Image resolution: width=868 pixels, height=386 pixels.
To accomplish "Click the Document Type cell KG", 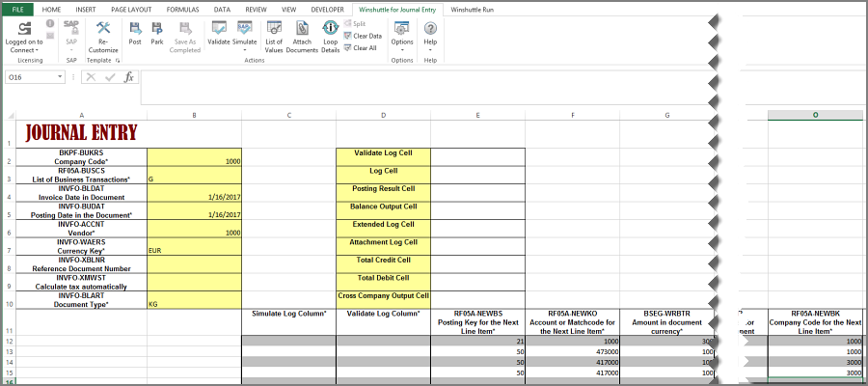I will (x=194, y=300).
